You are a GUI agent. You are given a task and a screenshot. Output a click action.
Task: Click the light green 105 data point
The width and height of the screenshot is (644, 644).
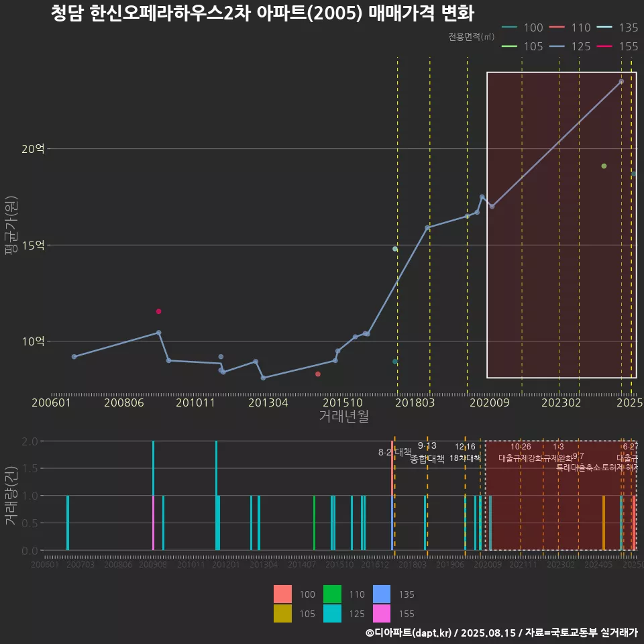coord(604,166)
